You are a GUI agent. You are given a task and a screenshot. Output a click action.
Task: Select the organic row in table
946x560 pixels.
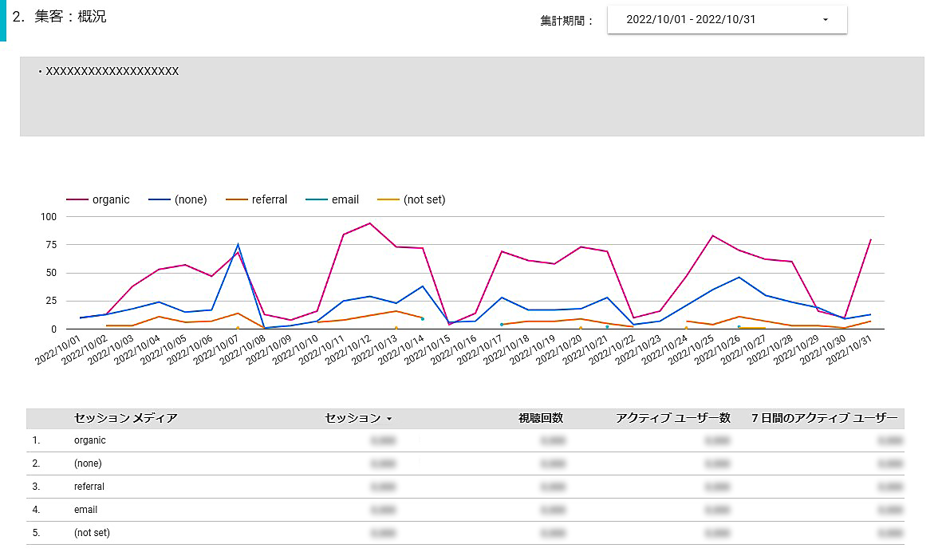point(89,440)
